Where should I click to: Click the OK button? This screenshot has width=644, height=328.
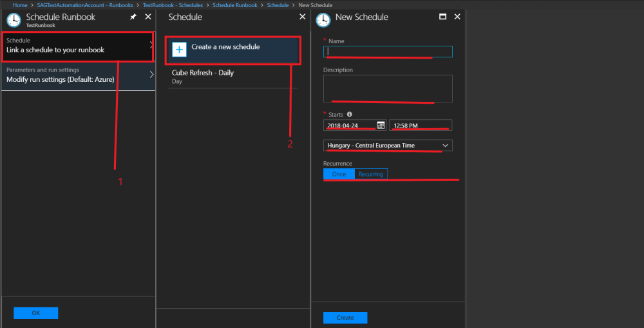pos(35,313)
